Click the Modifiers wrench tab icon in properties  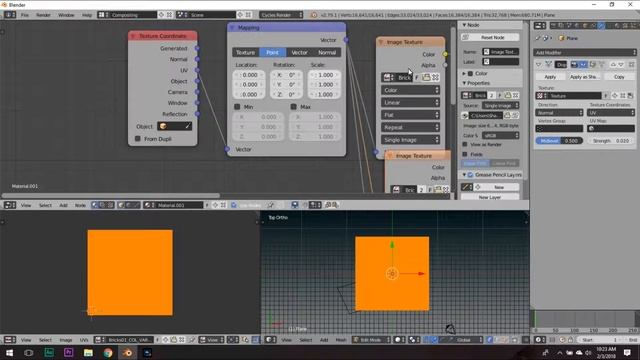(x=601, y=26)
